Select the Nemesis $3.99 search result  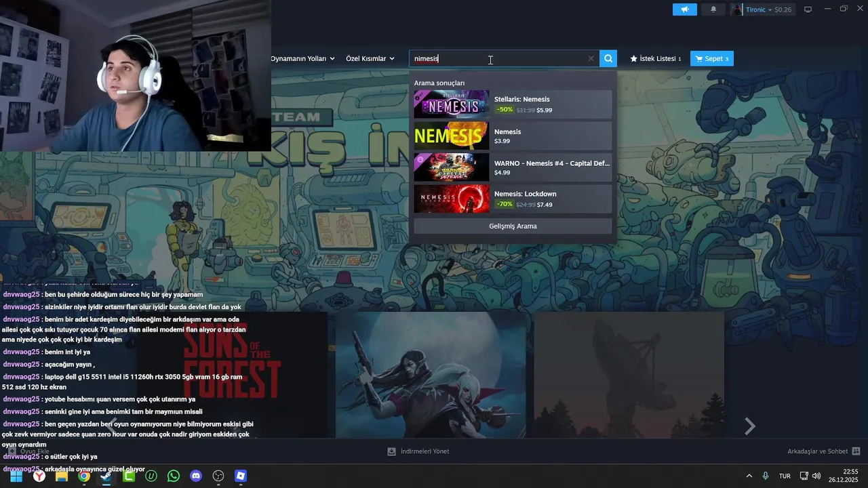(513, 136)
